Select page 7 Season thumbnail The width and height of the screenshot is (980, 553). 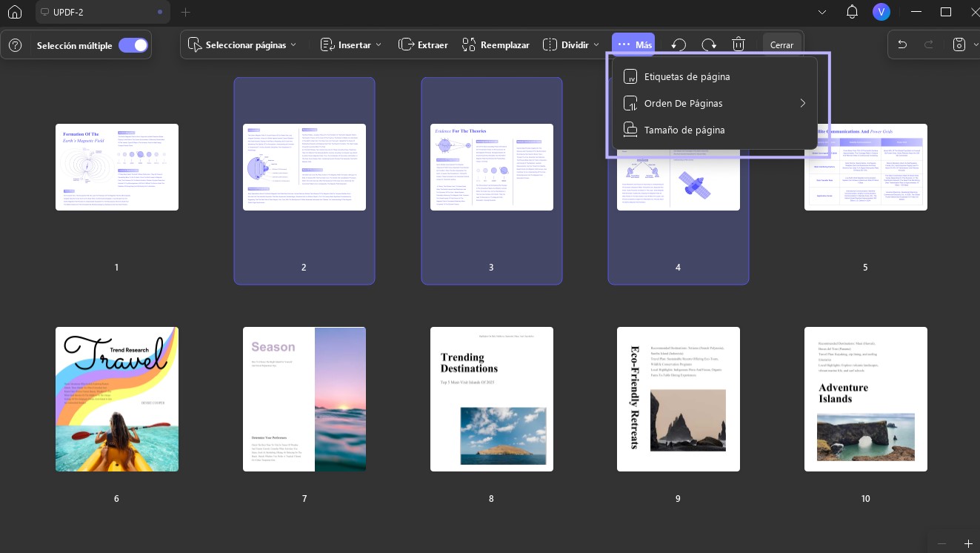click(x=304, y=400)
